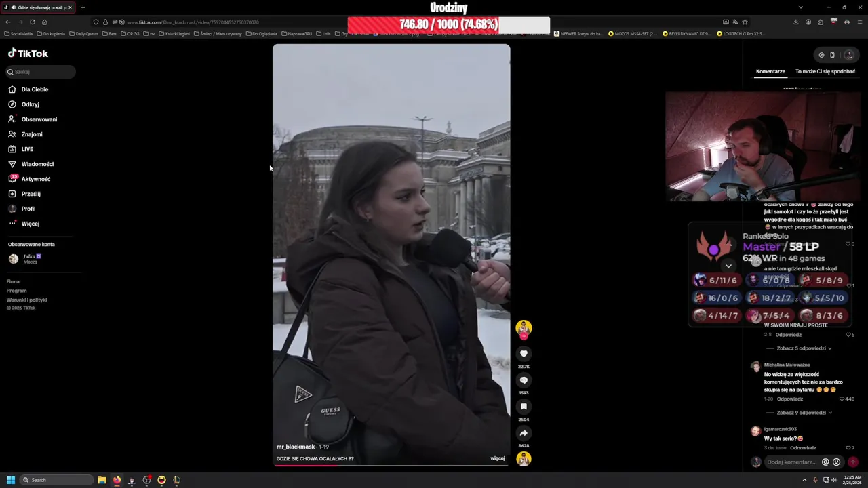Viewport: 868px width, 488px height.
Task: Open Warunki i polityki footer link
Action: (x=26, y=300)
